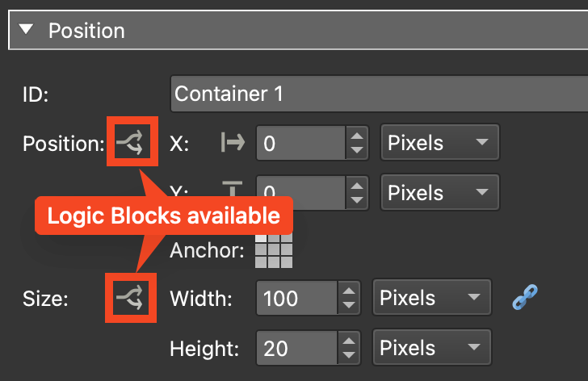Viewport: 588px width, 381px height.
Task: Increment the X position stepper up arrow
Action: [356, 136]
